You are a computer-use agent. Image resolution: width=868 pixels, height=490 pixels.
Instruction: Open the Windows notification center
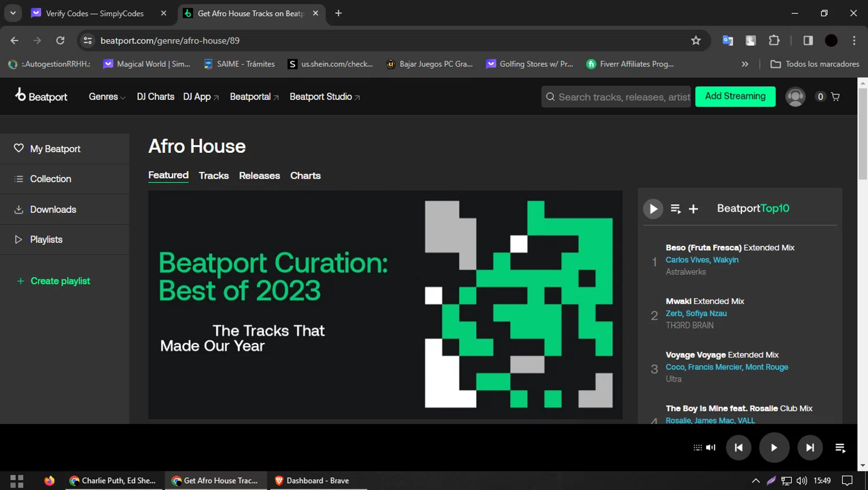coord(847,481)
